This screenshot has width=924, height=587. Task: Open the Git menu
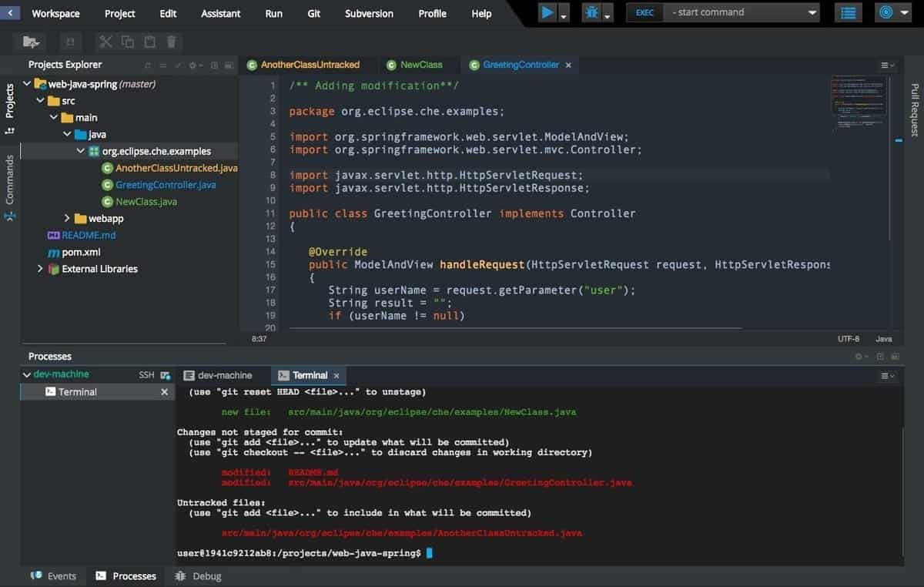tap(313, 13)
